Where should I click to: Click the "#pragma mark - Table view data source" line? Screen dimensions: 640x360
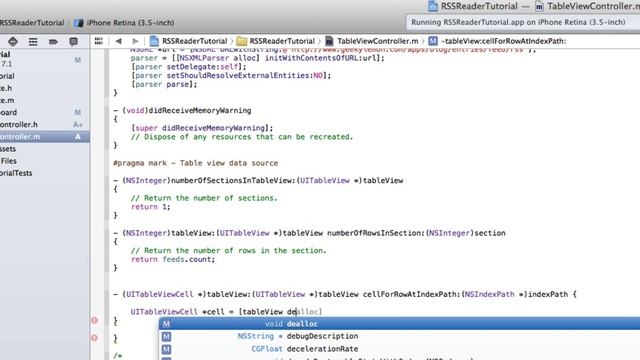point(196,163)
